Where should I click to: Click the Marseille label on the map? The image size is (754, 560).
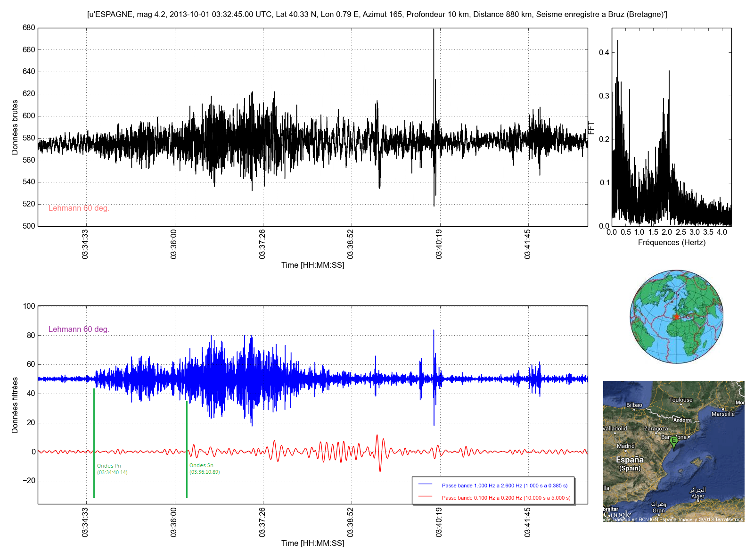tap(723, 414)
